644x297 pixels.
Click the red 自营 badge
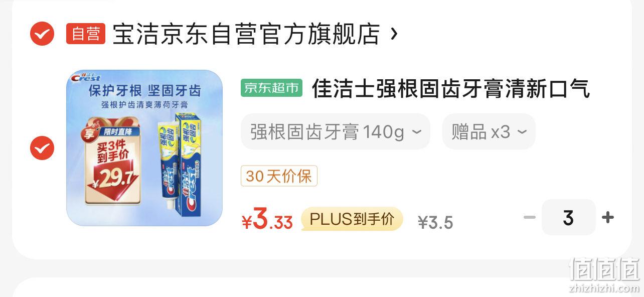86,34
